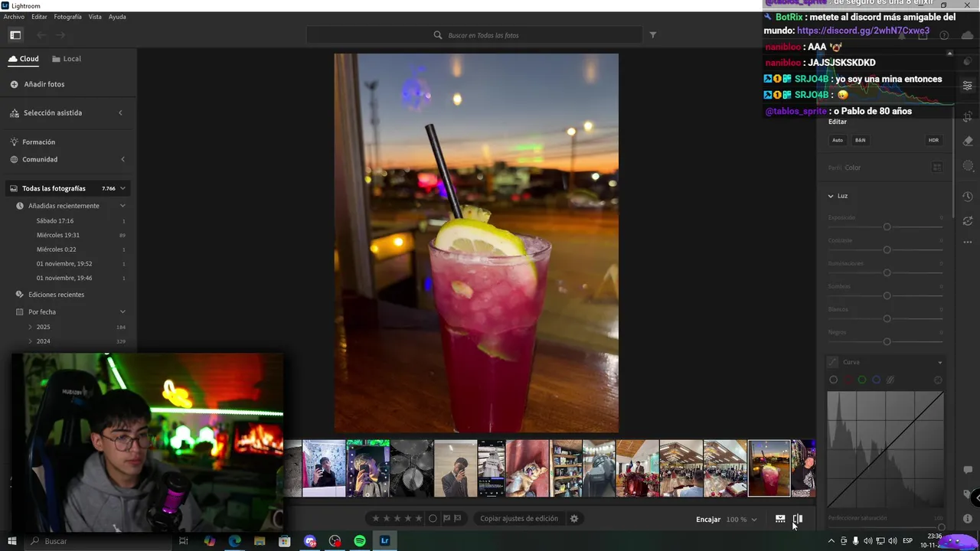Open the Archivo menu
The width and height of the screenshot is (980, 551).
(14, 16)
